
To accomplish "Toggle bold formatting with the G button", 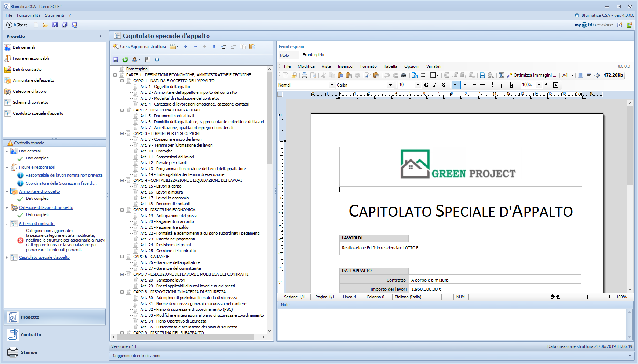I will coord(426,85).
